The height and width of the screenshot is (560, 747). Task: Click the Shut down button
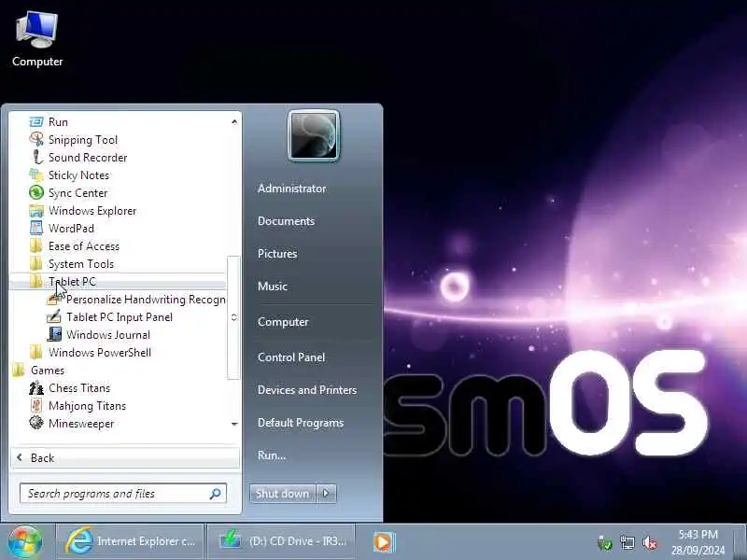[283, 494]
